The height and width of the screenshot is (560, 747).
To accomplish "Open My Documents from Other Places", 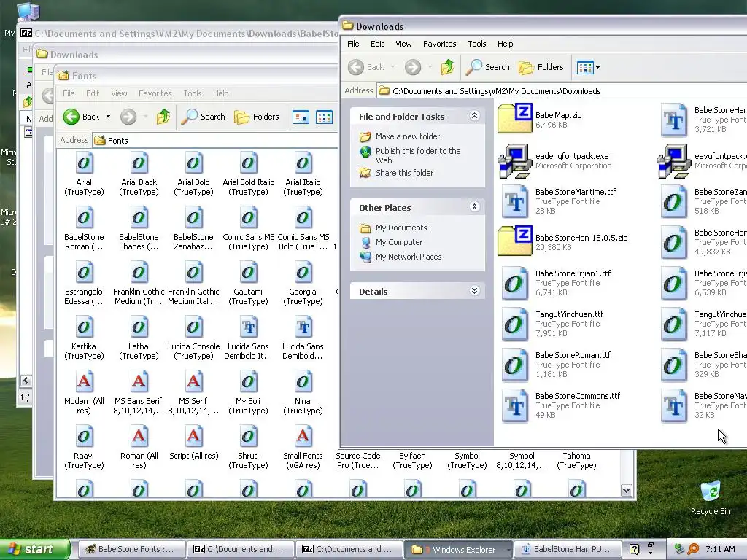I will 401,227.
